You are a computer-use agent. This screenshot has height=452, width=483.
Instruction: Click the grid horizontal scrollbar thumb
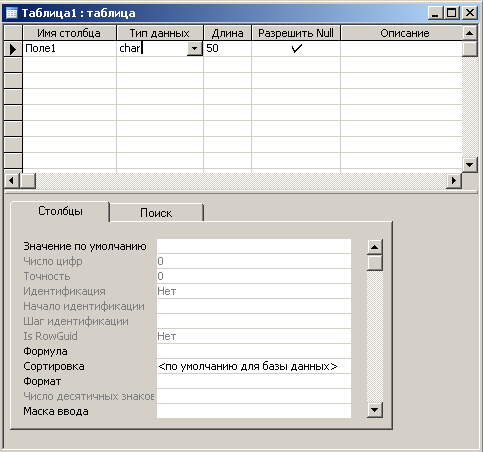click(28, 181)
